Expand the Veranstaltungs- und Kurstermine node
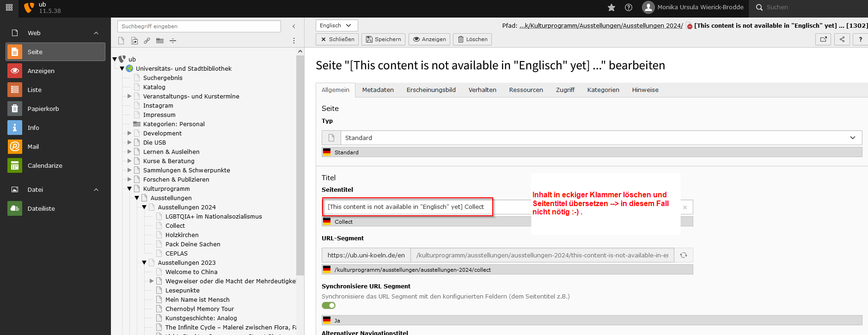The height and width of the screenshot is (335, 868). 129,96
